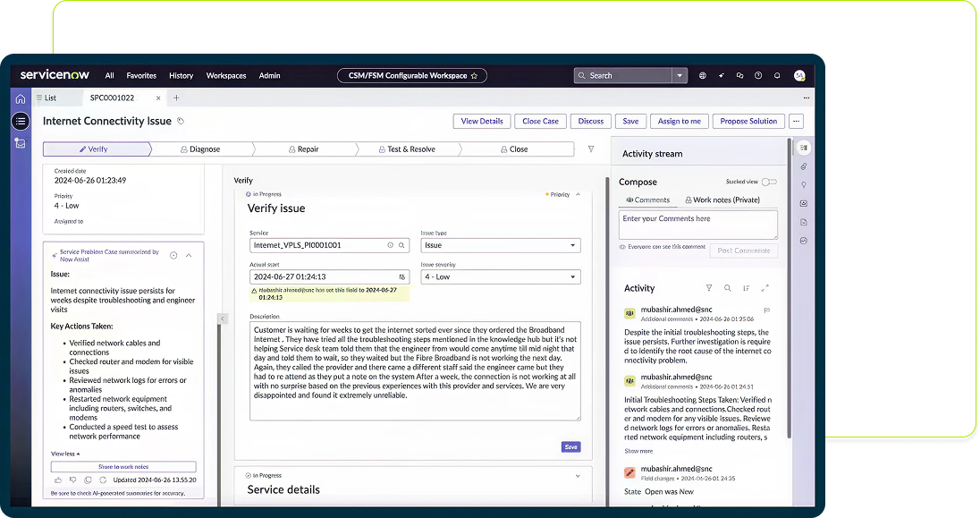Open the Issue type dropdown
980x518 pixels.
pos(500,245)
